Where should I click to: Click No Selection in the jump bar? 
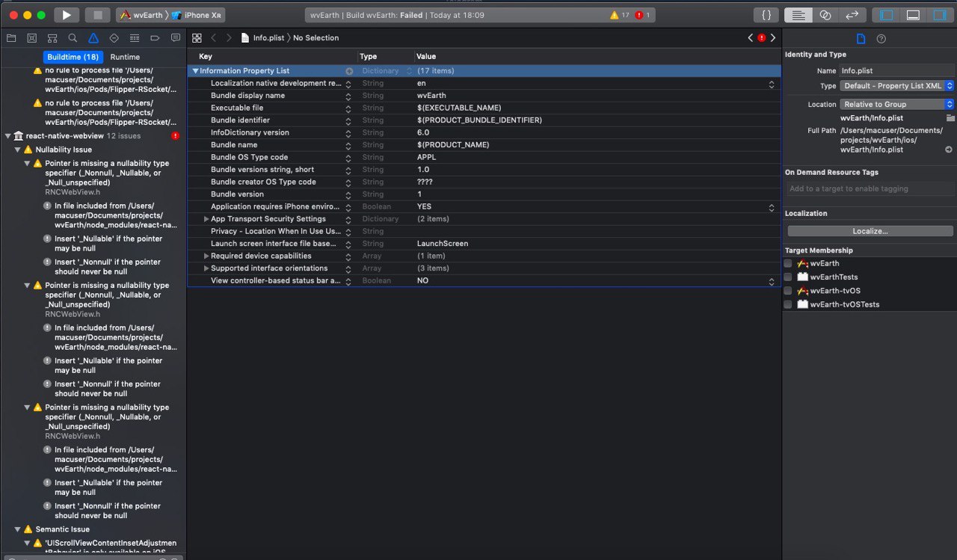(x=316, y=37)
